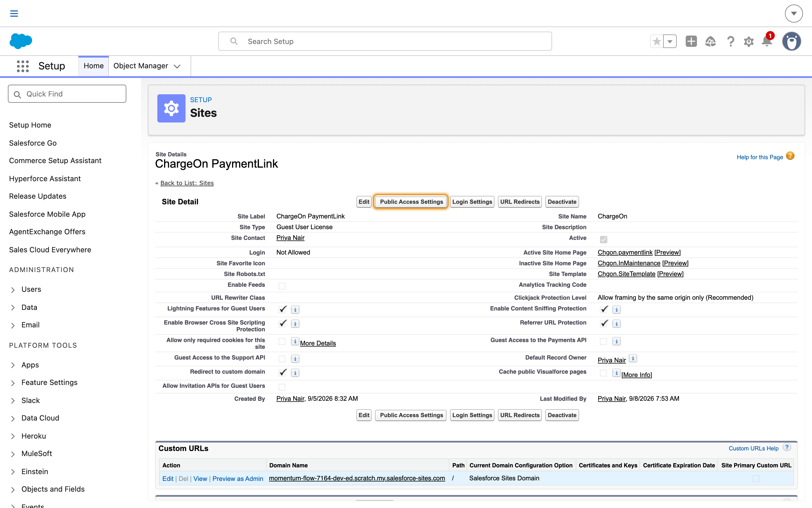Click the Custom URLs Help question icon
The width and height of the screenshot is (812, 508).
click(x=787, y=447)
